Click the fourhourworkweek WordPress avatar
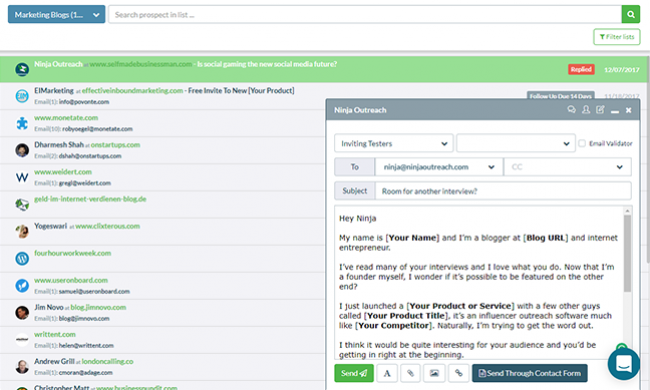 click(22, 259)
